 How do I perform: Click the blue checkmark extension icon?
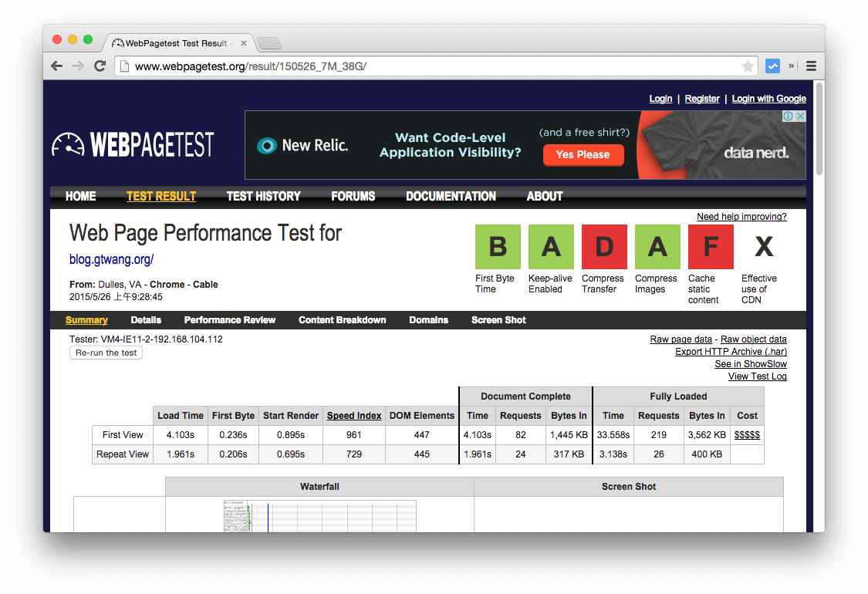772,66
